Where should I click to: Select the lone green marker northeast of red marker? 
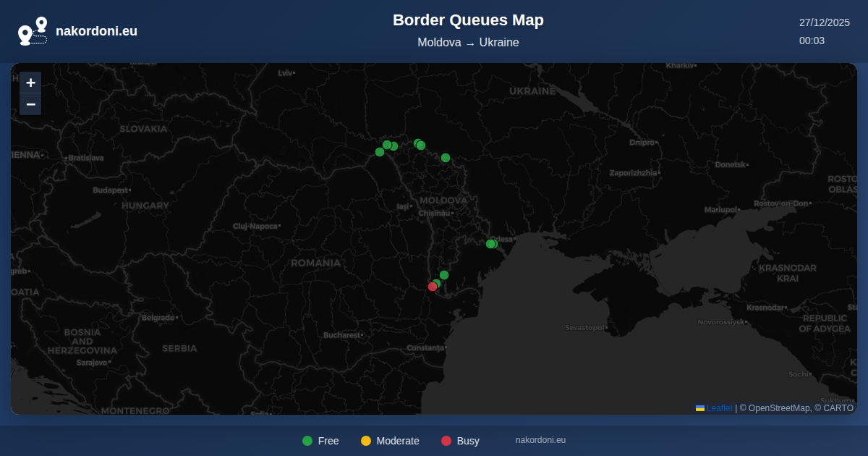pyautogui.click(x=444, y=275)
